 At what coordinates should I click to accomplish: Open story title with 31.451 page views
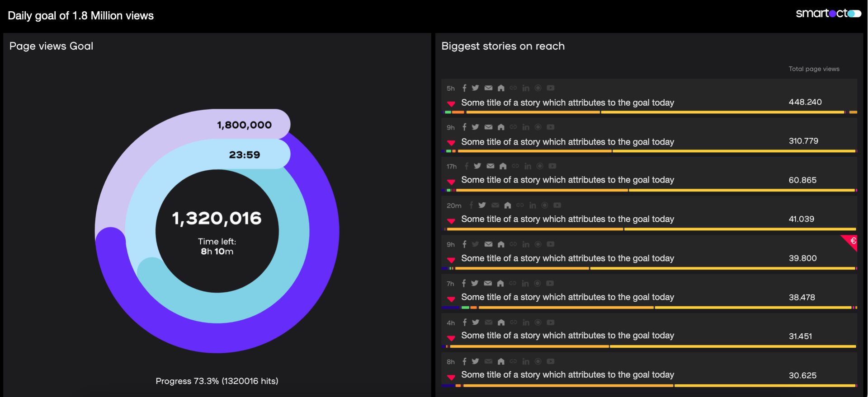click(x=567, y=336)
